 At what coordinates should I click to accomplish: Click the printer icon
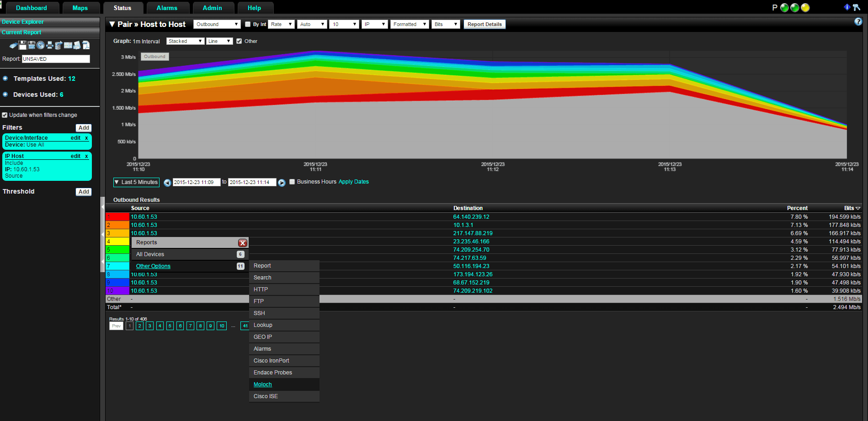pos(50,45)
